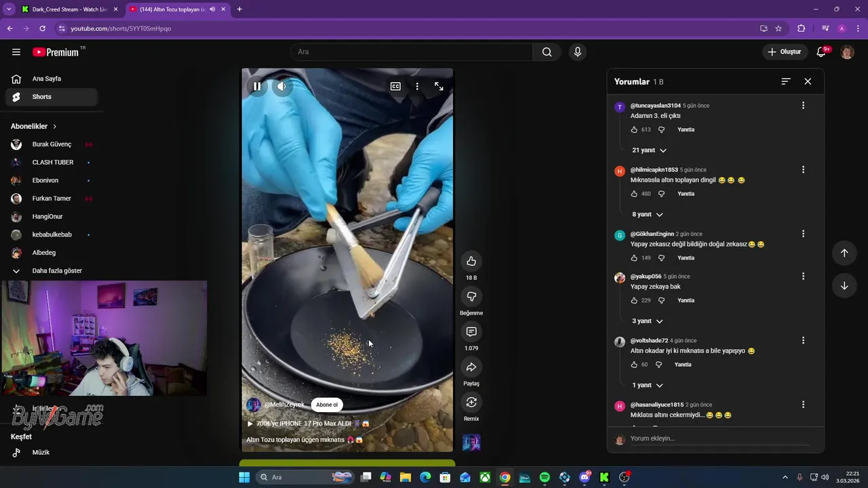Image resolution: width=868 pixels, height=488 pixels.
Task: Open comments button showing 1.079
Action: tap(471, 331)
